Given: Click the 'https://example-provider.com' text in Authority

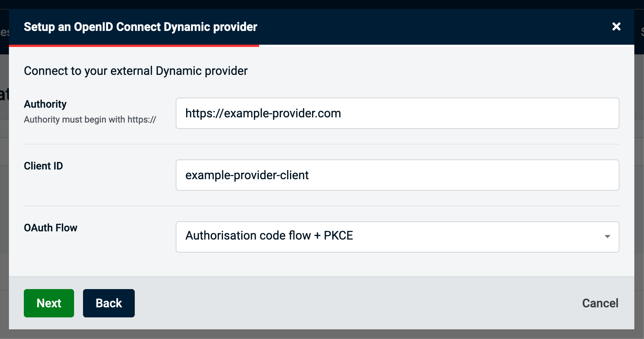Looking at the screenshot, I should pos(263,113).
